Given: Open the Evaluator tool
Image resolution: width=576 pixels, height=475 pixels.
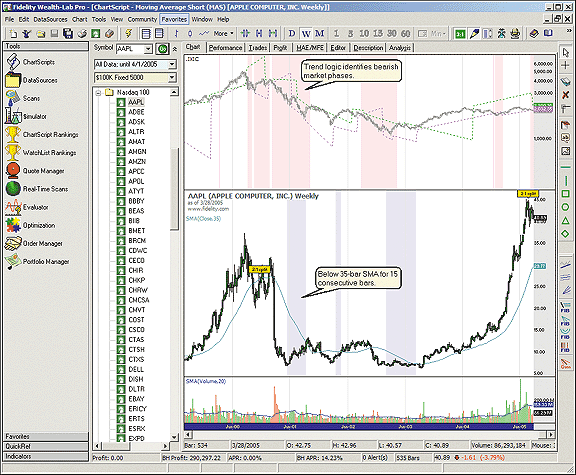Looking at the screenshot, I should click(27, 207).
